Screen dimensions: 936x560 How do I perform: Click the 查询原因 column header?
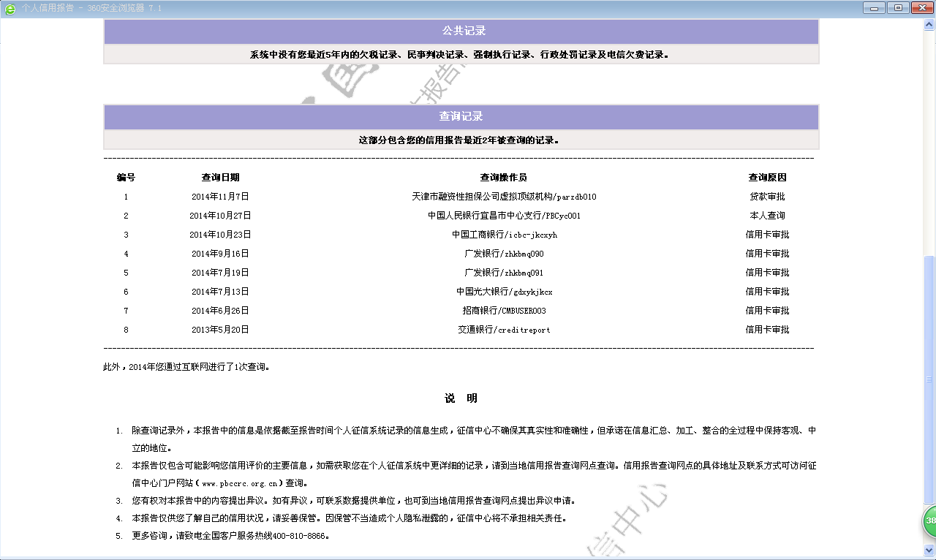coord(768,178)
